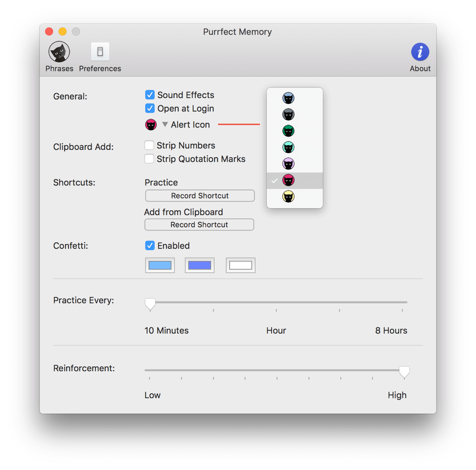Click the 10 Minutes label
The width and height of the screenshot is (476, 470).
pos(167,330)
